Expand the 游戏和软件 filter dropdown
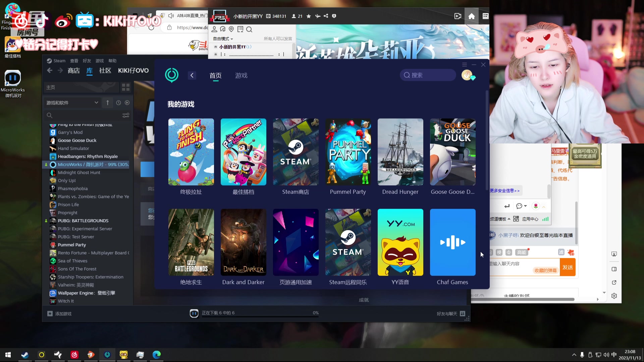This screenshot has height=362, width=644. (x=72, y=103)
